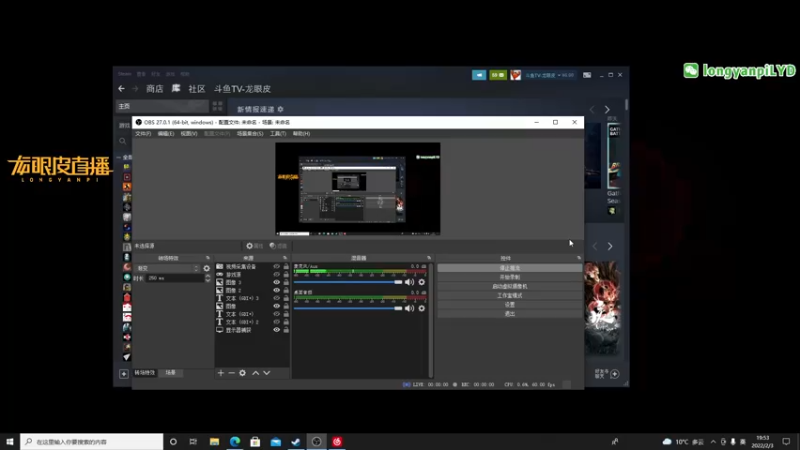800x450 pixels.
Task: Click the 退出 button in controls
Action: [x=509, y=314]
